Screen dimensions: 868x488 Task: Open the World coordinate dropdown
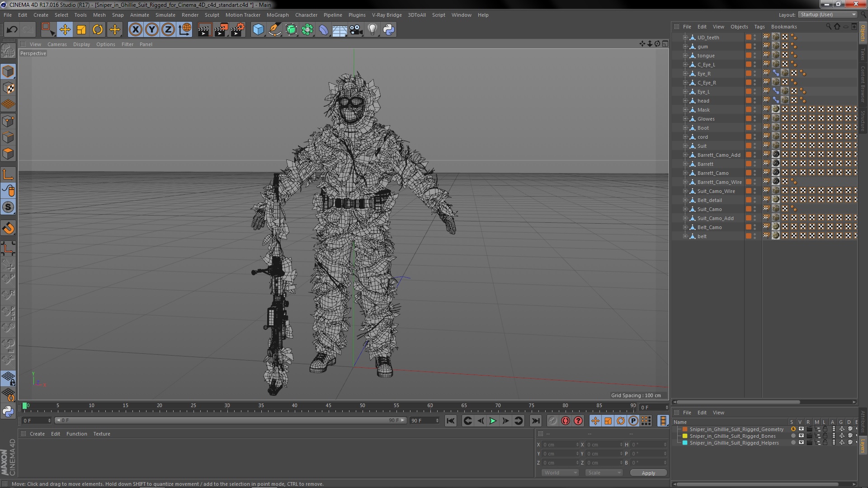click(560, 473)
